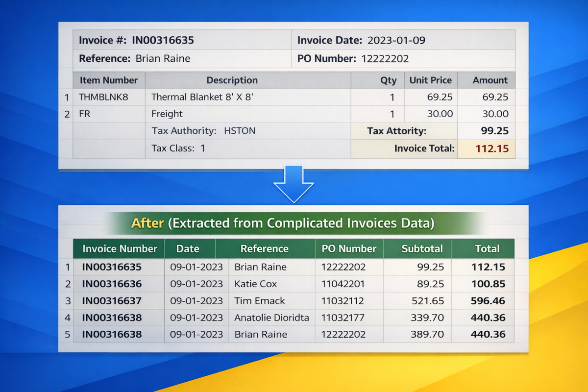The height and width of the screenshot is (392, 588).
Task: Select the red Invoice Total amount 112.15
Action: [492, 148]
